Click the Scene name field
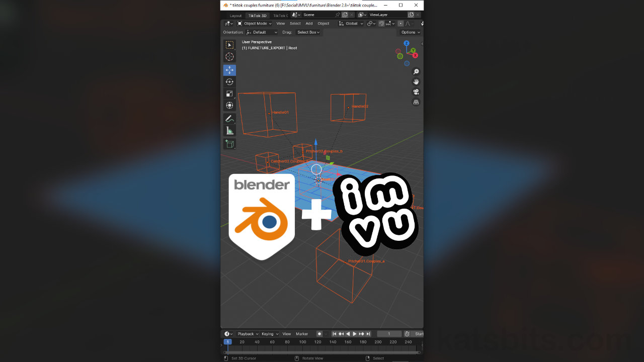This screenshot has width=644, height=362. 318,15
